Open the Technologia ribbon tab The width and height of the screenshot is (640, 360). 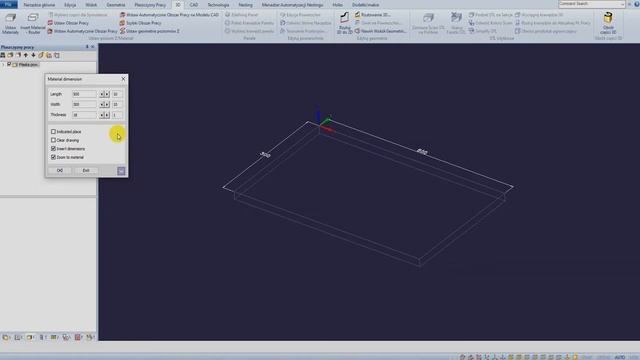(x=218, y=5)
